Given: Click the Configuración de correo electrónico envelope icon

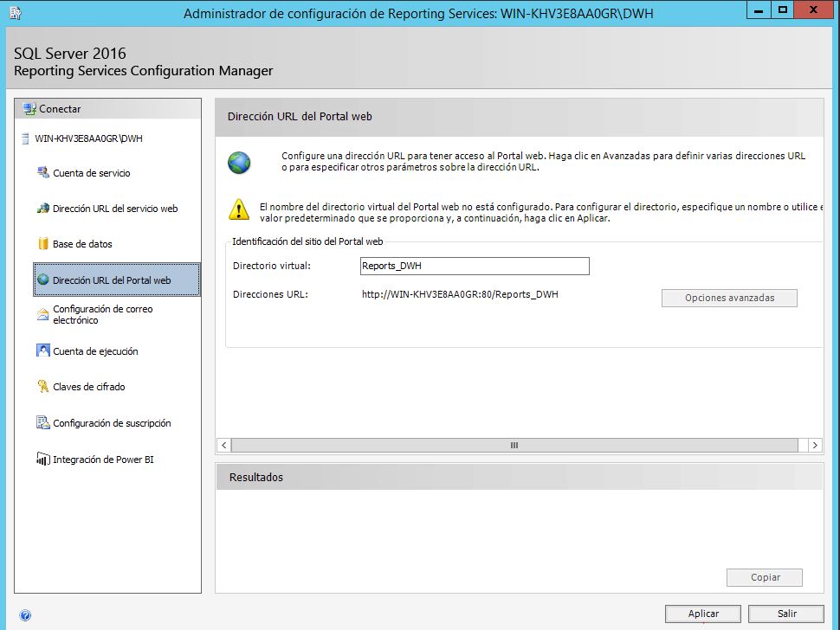Looking at the screenshot, I should tap(43, 314).
